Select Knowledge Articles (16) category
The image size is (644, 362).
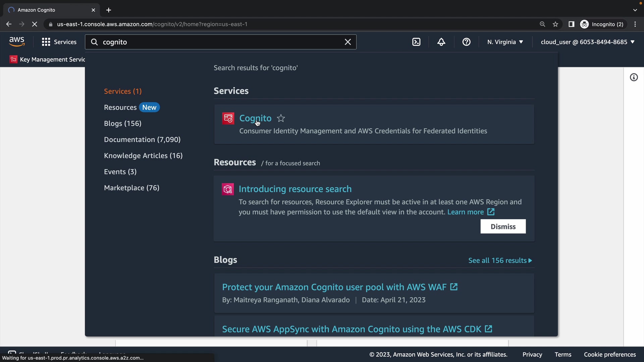coord(143,156)
